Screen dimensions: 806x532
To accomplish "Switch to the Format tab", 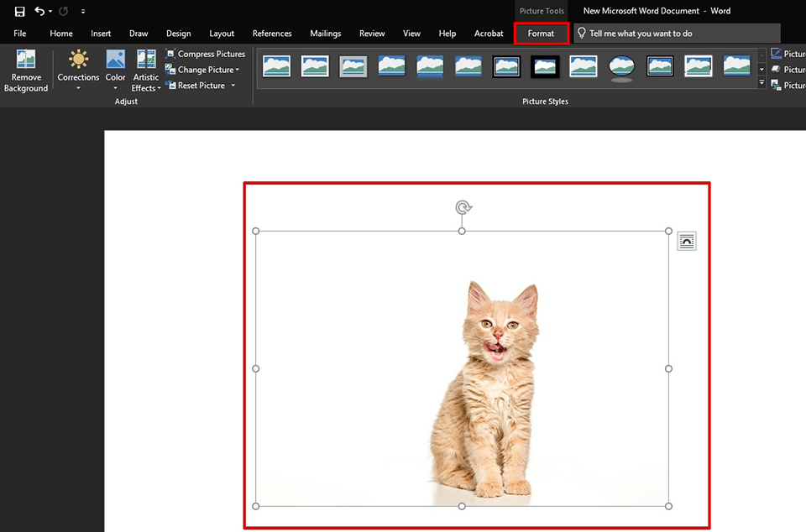I will click(541, 34).
